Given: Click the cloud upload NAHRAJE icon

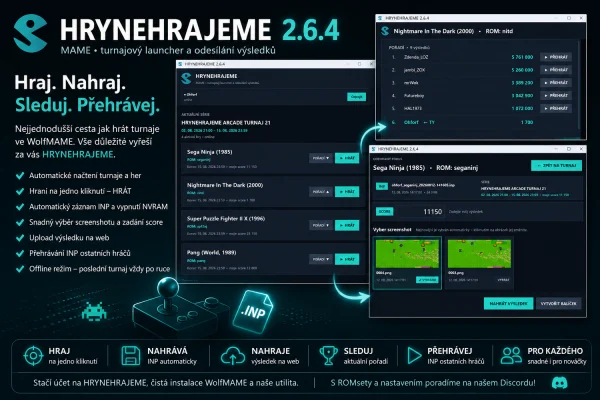Looking at the screenshot, I should coord(233,356).
